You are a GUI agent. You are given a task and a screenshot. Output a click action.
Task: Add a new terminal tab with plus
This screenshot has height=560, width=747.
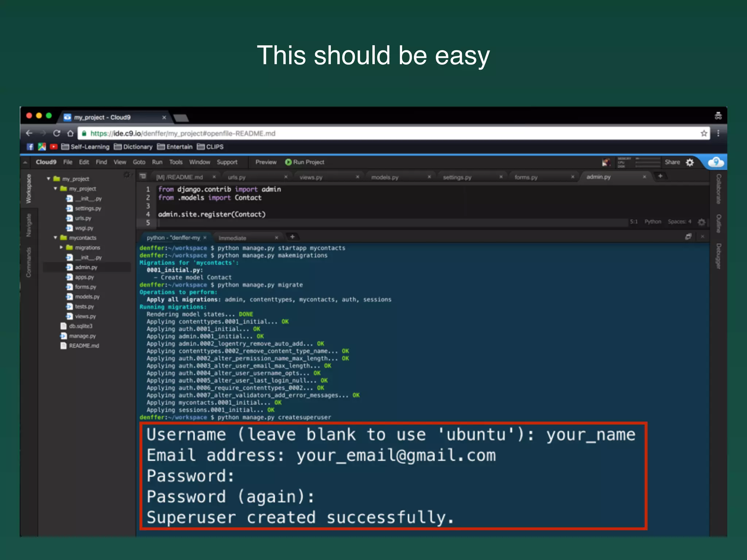[292, 237]
